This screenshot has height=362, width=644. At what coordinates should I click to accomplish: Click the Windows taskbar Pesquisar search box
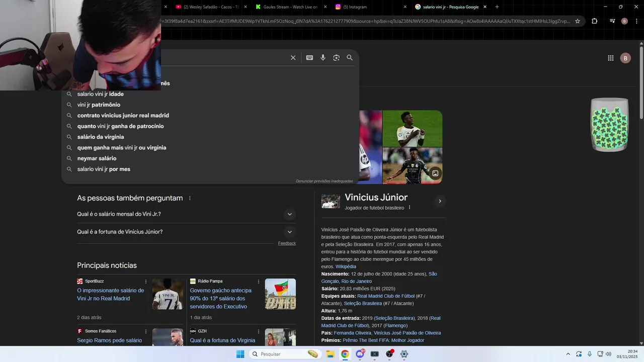(x=285, y=354)
